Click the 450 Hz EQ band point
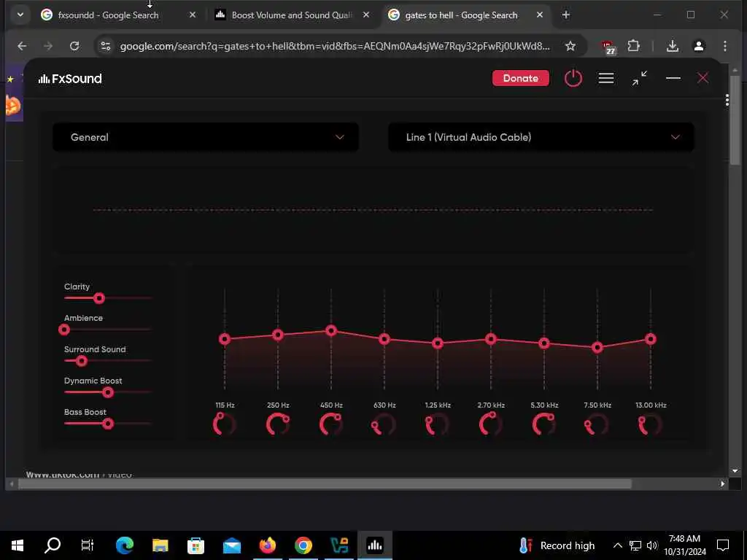 click(331, 330)
